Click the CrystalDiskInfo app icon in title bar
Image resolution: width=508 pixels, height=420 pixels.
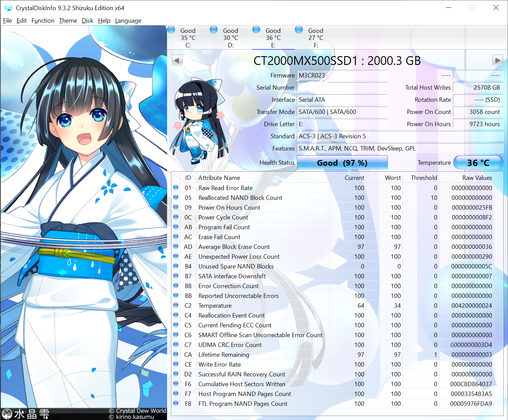point(8,8)
